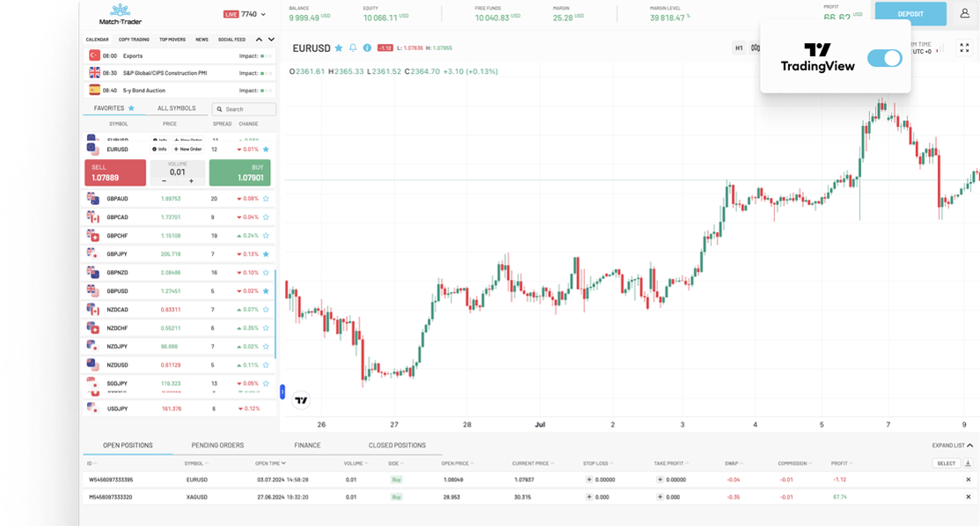Screen dimensions: 980x526
Task: Increase volume with the plus stepper
Action: coord(191,180)
